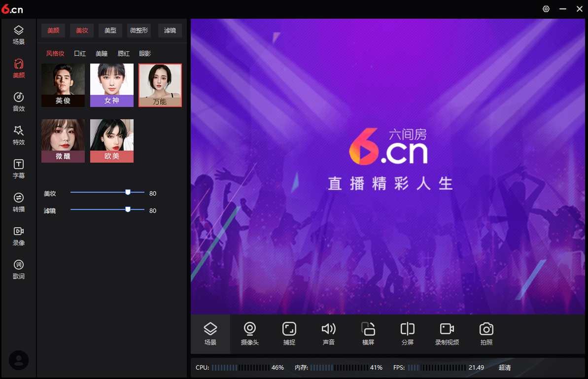The width and height of the screenshot is (588, 379).
Task: Click the 美妆 intensity slider handle
Action: coord(128,192)
